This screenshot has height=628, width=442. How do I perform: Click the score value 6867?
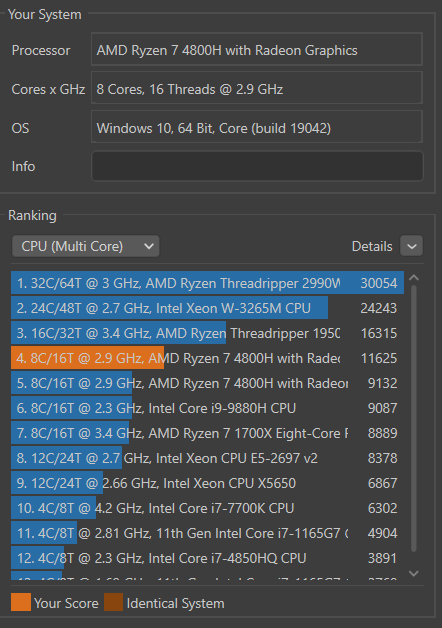[x=382, y=483]
